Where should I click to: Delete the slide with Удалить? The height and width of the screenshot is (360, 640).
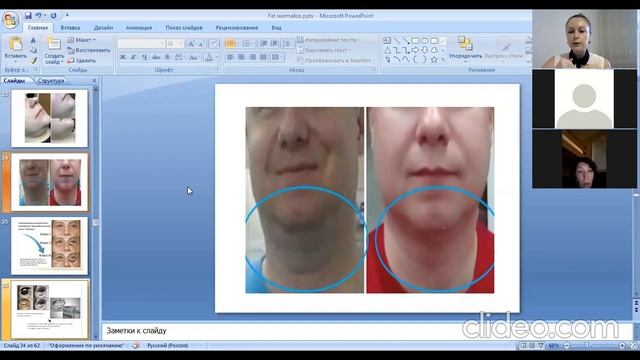[82, 60]
